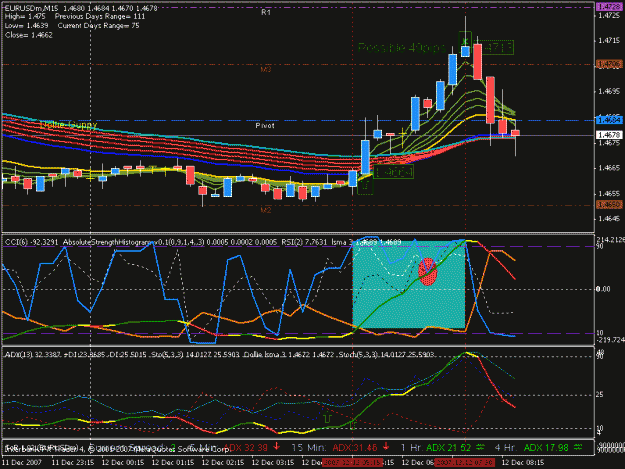
Task: Click 'Current Days Range= 75' text
Action: pos(98,26)
